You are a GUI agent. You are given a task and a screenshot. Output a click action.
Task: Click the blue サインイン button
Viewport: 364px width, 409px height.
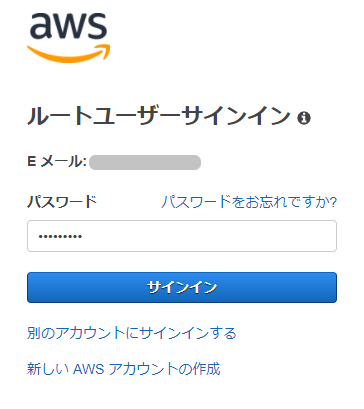[x=182, y=287]
